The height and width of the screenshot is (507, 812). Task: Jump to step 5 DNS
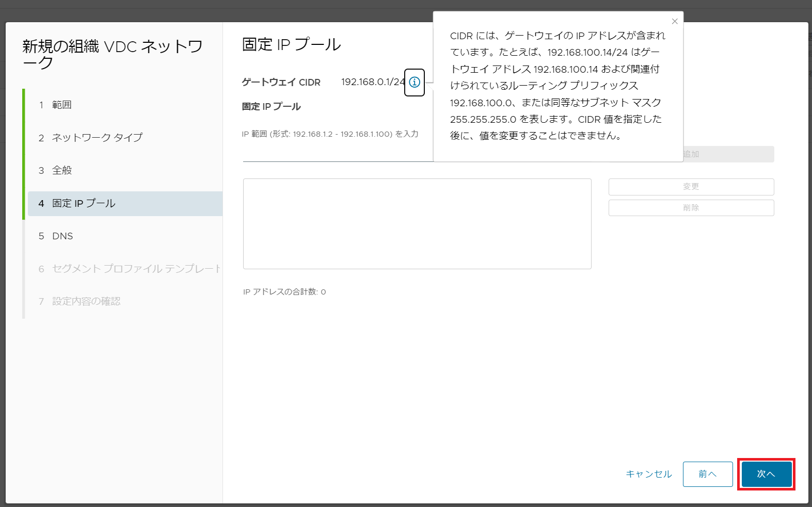tap(125, 236)
